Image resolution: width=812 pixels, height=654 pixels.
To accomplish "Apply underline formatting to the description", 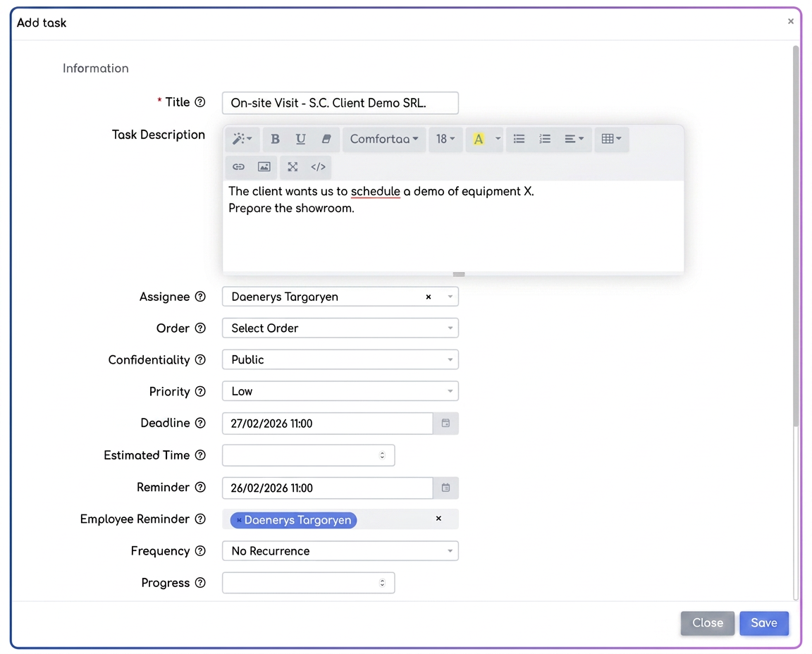I will tap(300, 139).
